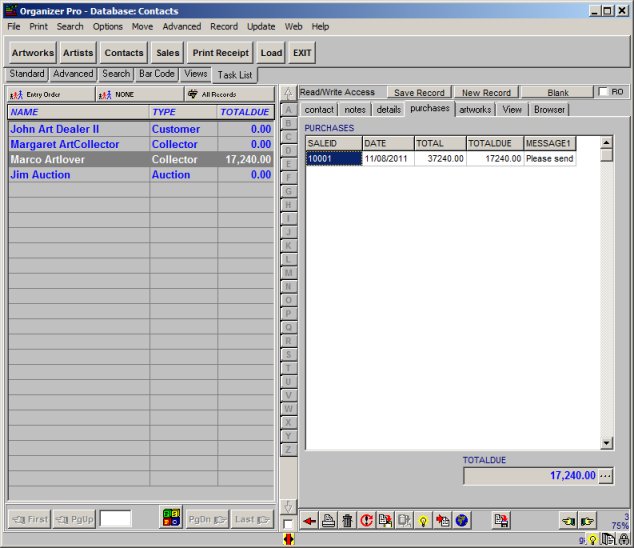The image size is (634, 548).
Task: Open the TOTALDUE field ellipsis button
Action: (605, 476)
